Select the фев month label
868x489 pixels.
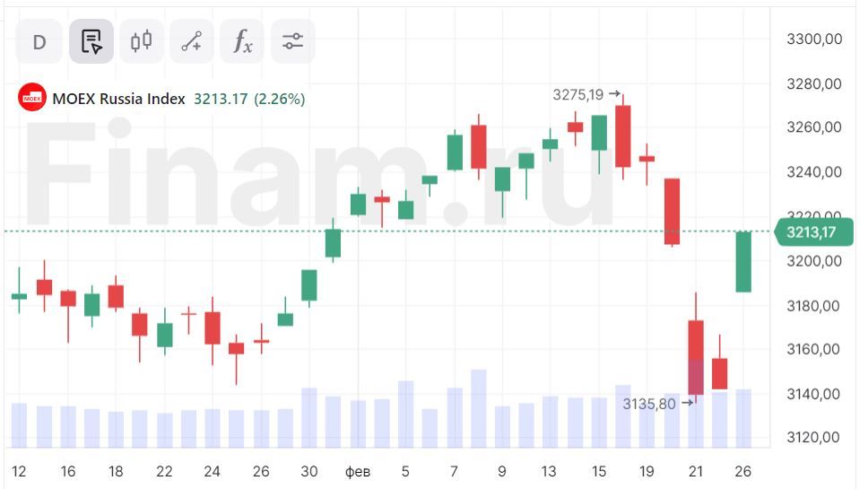point(358,471)
